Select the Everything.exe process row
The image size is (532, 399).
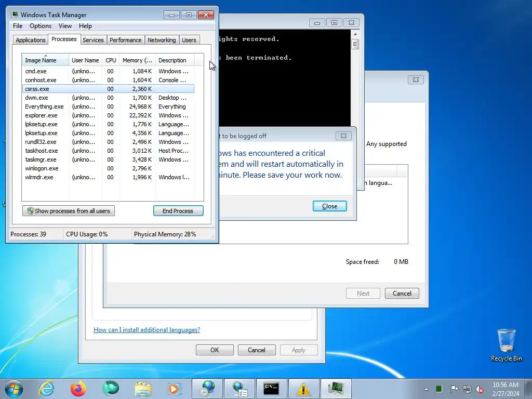[108, 107]
